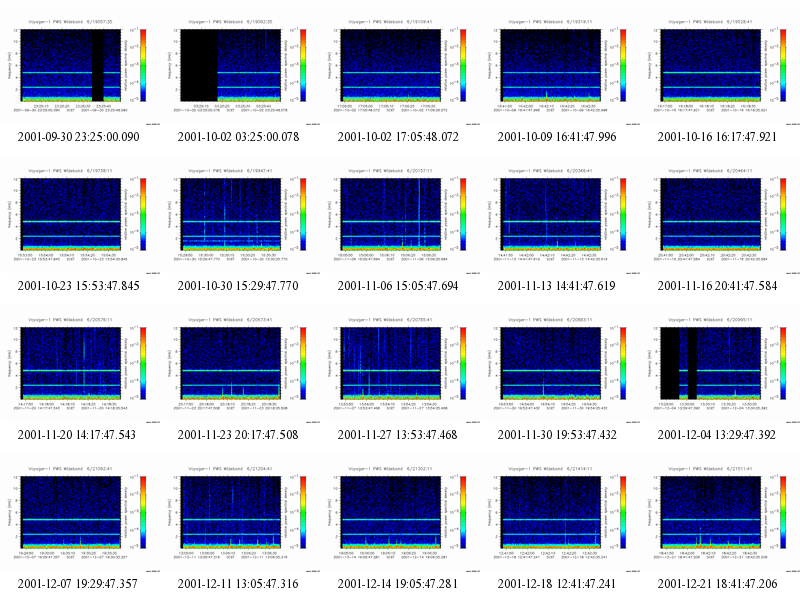Click the caption text 2001-11-13 14:41:47.619
The height and width of the screenshot is (596, 800).
[557, 286]
